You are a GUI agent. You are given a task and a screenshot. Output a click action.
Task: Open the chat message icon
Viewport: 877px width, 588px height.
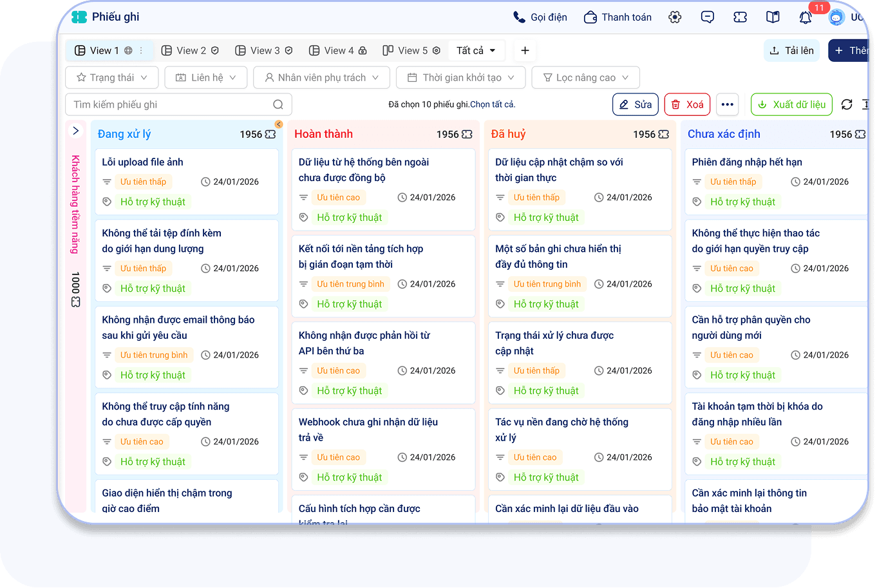pyautogui.click(x=708, y=17)
